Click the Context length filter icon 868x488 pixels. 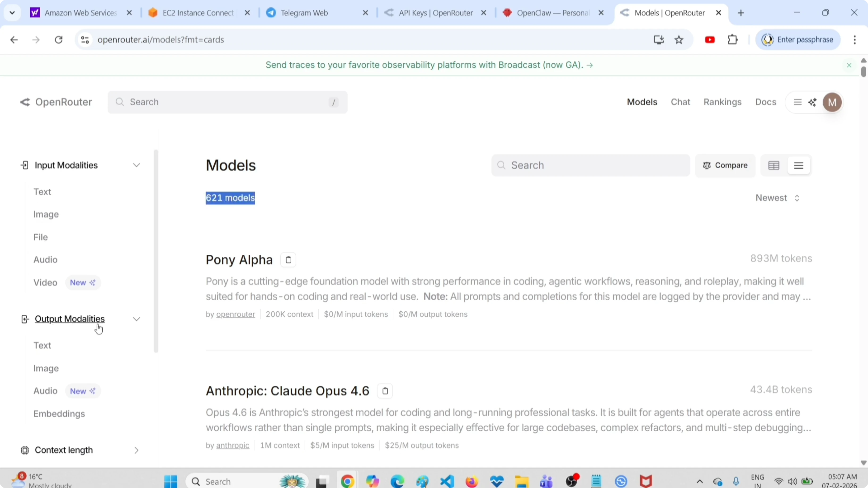click(25, 450)
